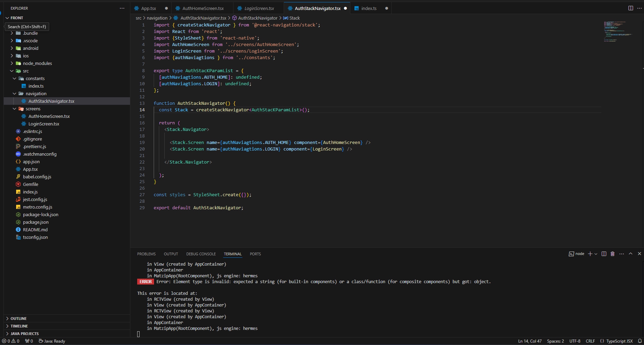Switch to AuthHomeScreen.tsx editor tab

pos(203,8)
